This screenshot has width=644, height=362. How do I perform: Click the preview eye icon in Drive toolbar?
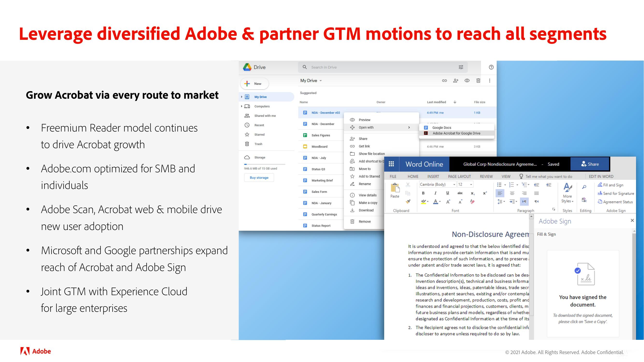click(467, 80)
